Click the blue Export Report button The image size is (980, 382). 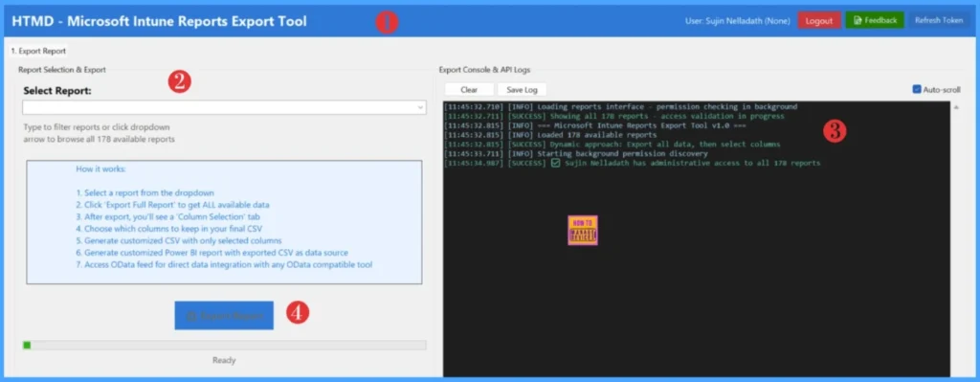[224, 316]
